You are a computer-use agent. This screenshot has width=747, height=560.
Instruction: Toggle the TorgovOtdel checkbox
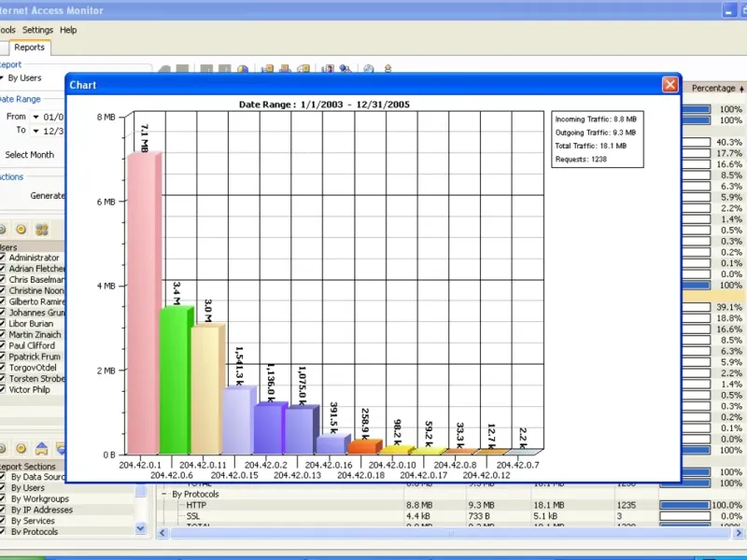[x=2, y=368]
